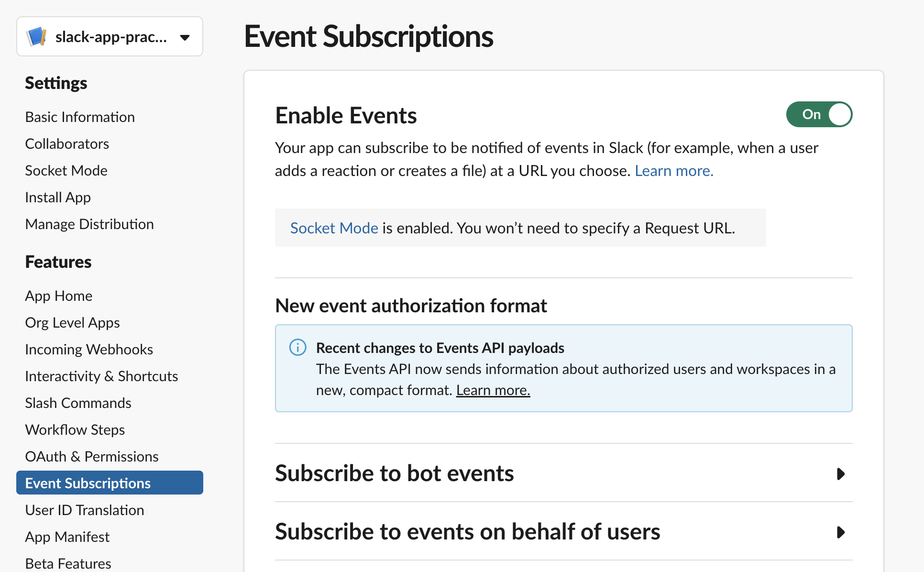Open Interactivity & Shortcuts settings
The width and height of the screenshot is (924, 572).
pos(101,376)
